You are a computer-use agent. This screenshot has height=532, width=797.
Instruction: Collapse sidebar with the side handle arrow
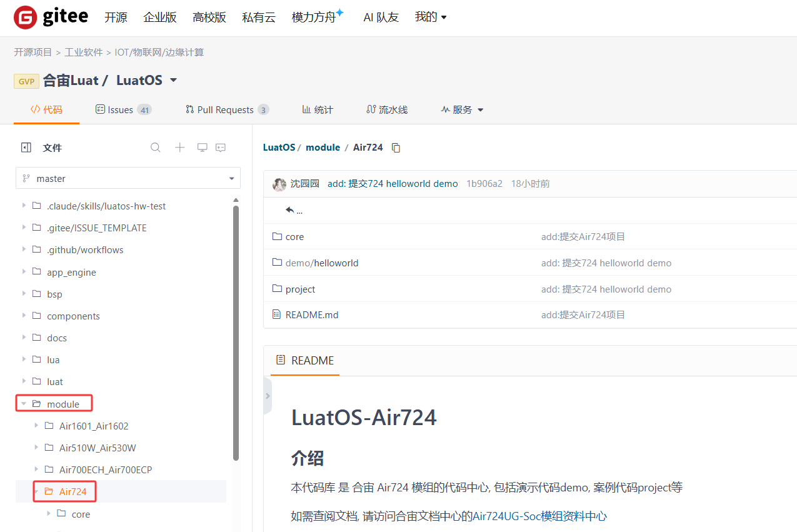coord(268,396)
